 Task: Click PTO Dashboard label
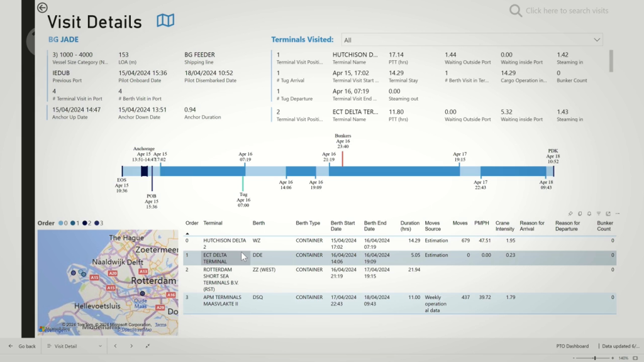pos(572,346)
